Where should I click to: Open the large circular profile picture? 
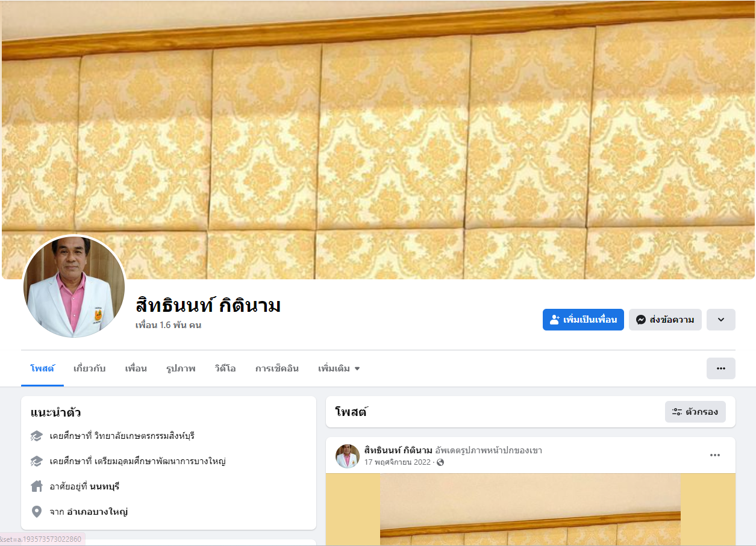click(74, 287)
